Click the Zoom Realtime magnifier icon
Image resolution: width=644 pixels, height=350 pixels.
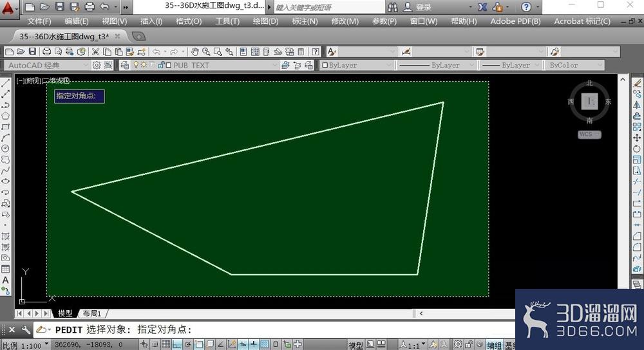(x=206, y=51)
